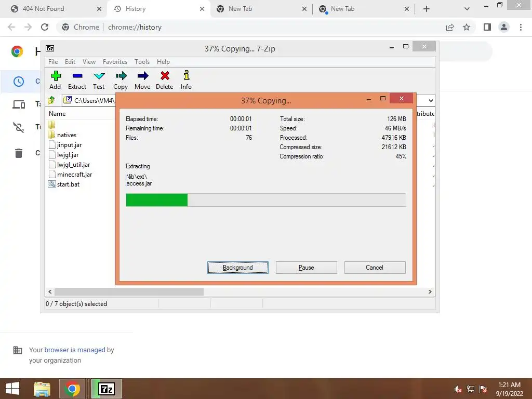Click the Test toolbar icon
Screen dimensions: 532x399
99,76
